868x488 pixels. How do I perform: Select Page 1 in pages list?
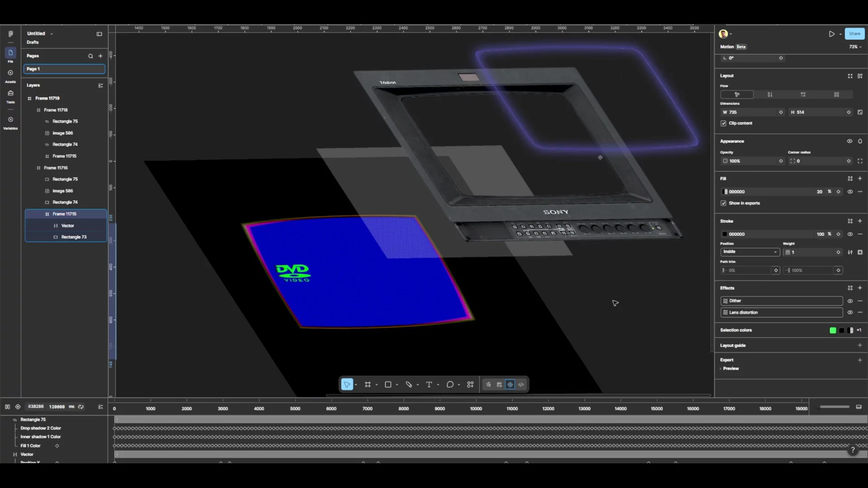coord(64,69)
